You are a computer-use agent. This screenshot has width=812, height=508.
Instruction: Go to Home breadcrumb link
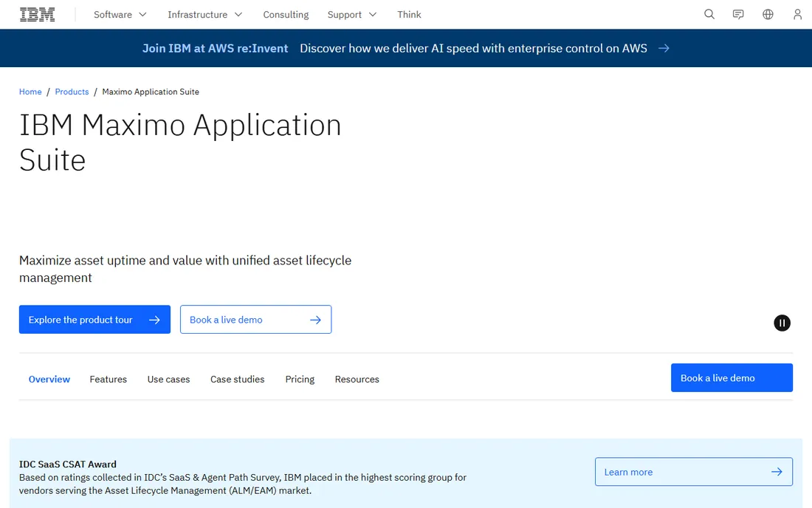pyautogui.click(x=30, y=92)
